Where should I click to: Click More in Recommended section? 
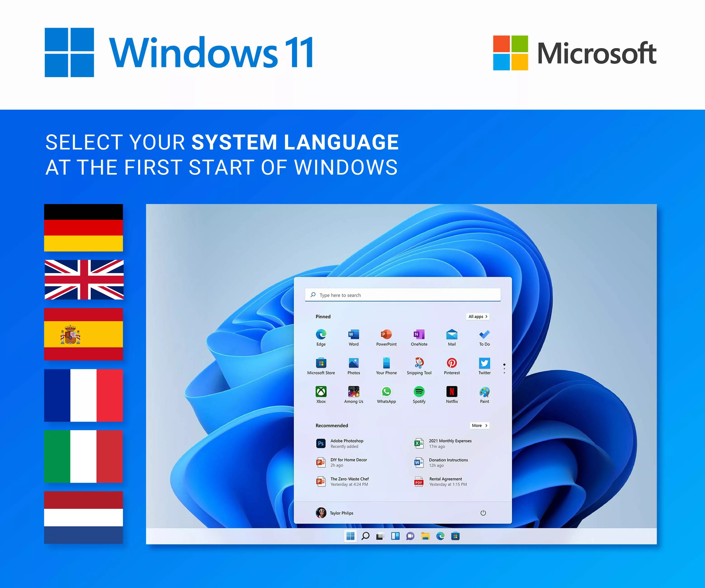(480, 424)
